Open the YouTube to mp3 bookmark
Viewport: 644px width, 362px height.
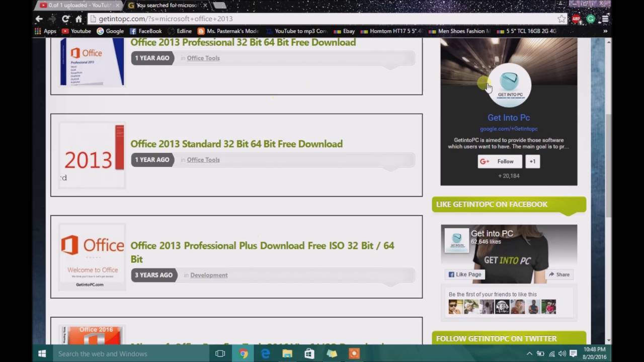[x=296, y=31]
